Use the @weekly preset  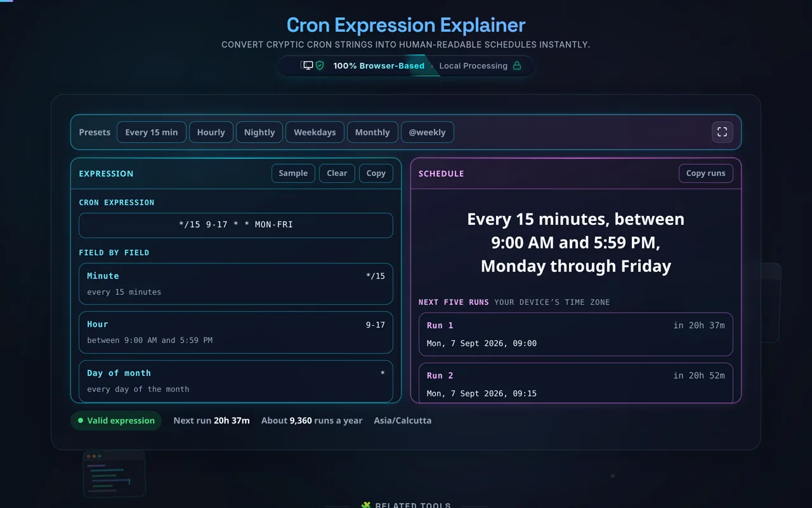[427, 132]
